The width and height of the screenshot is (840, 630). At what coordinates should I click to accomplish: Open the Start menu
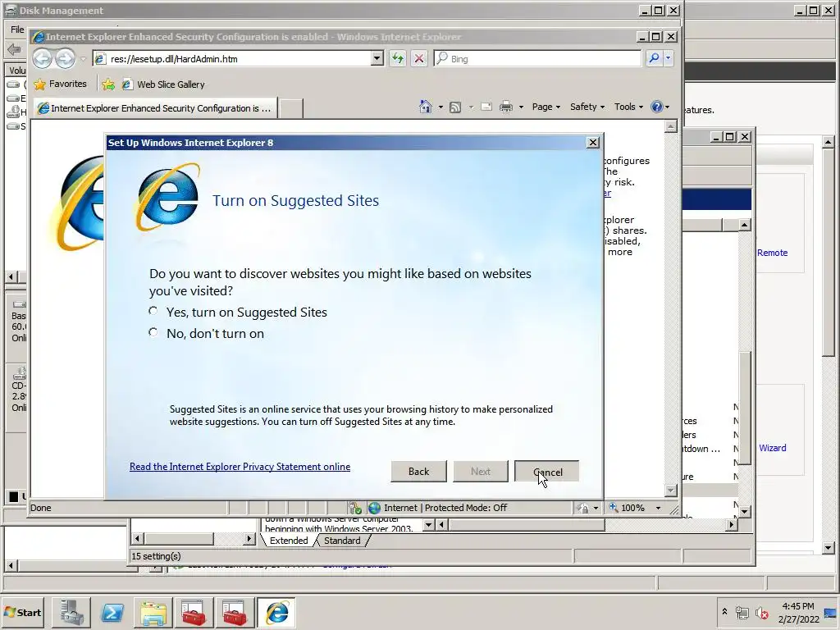coord(22,612)
